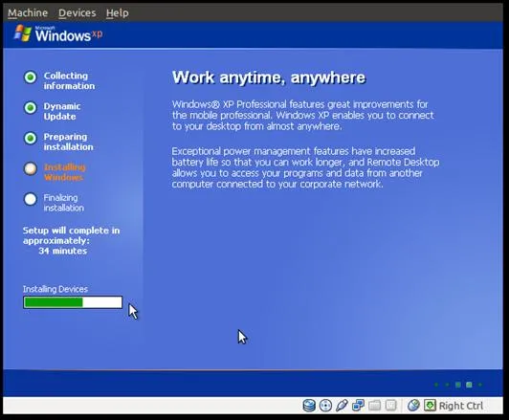The height and width of the screenshot is (420, 509).
Task: Click the green keyboard capture icon
Action: [x=430, y=406]
